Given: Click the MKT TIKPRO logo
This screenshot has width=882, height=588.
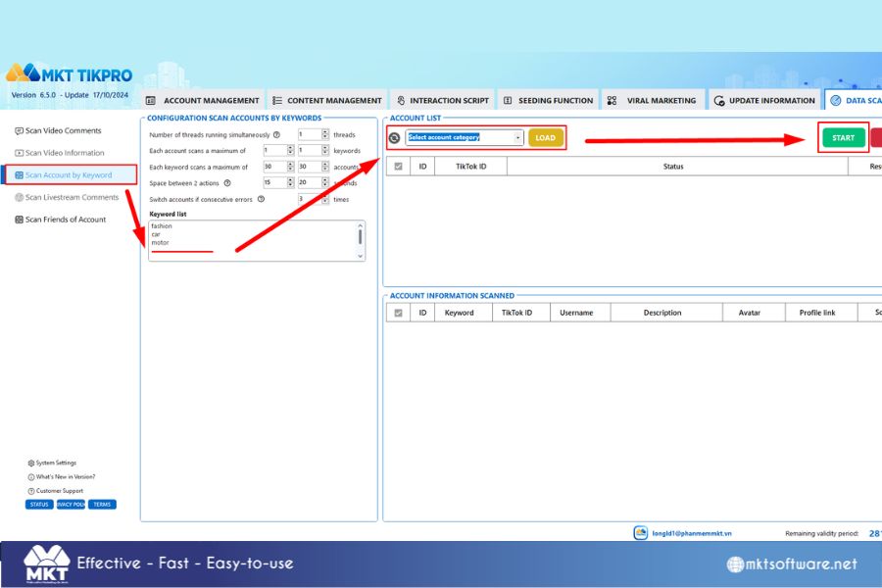Looking at the screenshot, I should (x=70, y=73).
